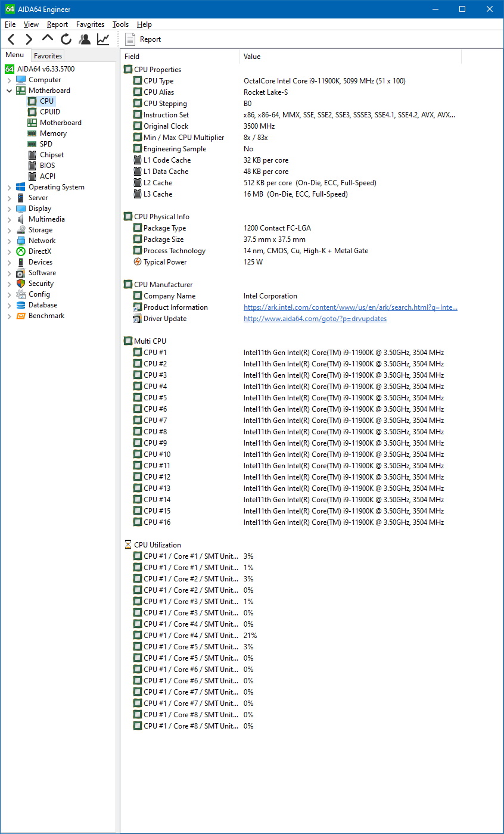The width and height of the screenshot is (504, 834).
Task: Click the Display monitor icon
Action: 21,208
